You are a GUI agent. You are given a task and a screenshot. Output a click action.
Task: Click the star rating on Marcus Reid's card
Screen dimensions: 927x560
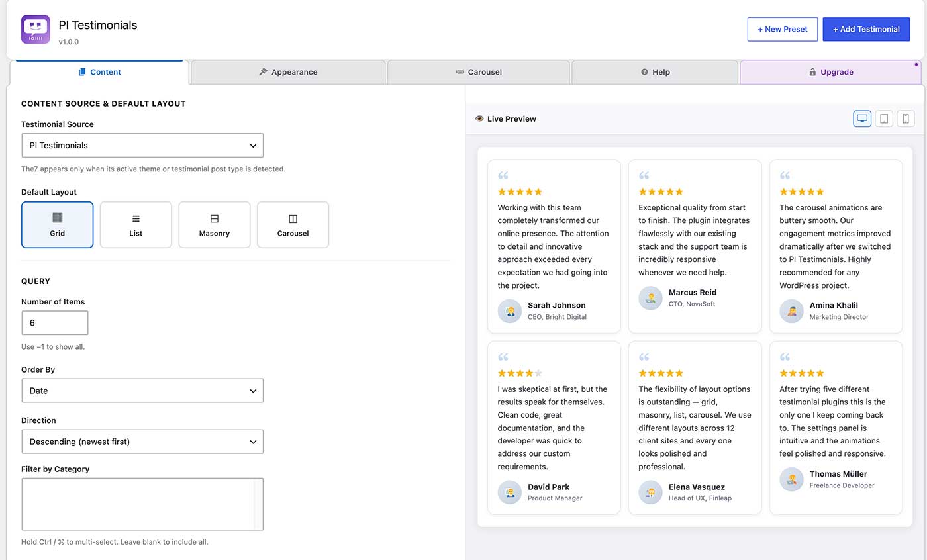[x=661, y=192]
